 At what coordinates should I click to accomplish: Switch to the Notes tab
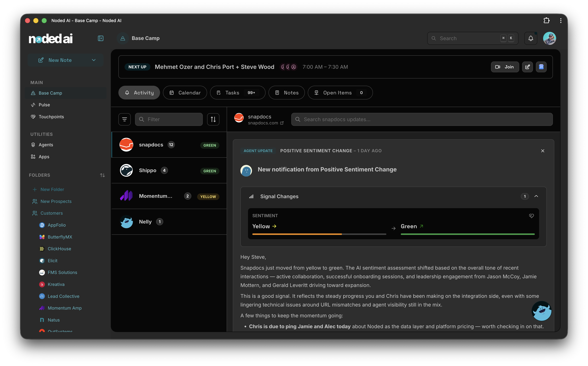[286, 93]
